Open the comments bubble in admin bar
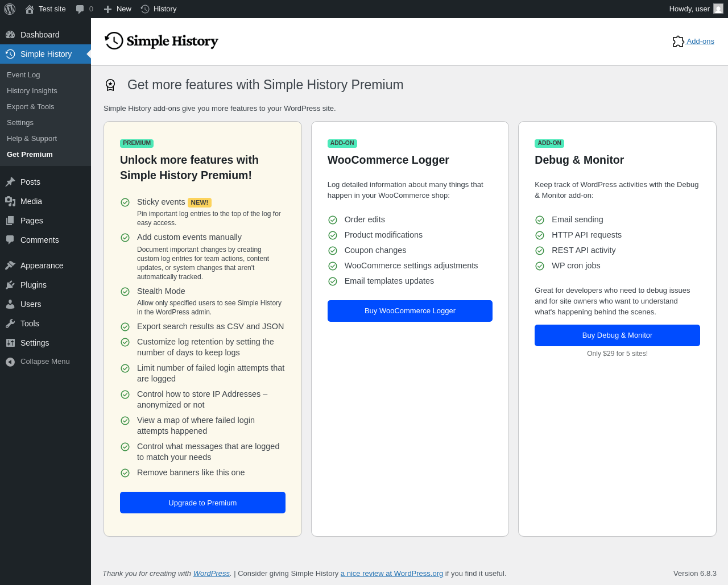This screenshot has height=585, width=728. (80, 9)
